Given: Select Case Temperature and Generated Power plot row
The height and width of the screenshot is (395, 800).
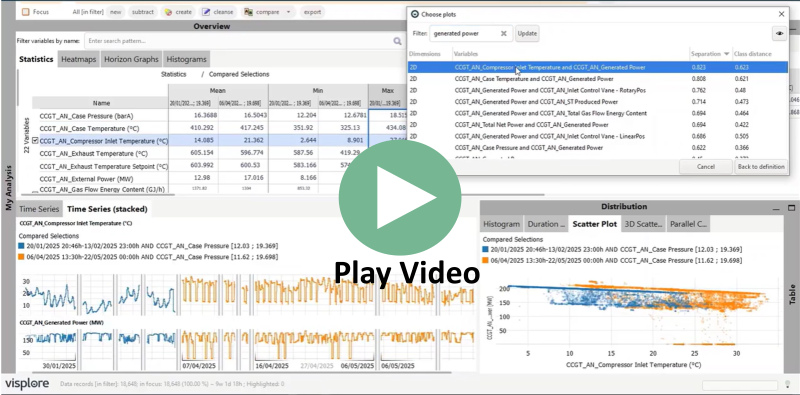Looking at the screenshot, I should coord(598,79).
